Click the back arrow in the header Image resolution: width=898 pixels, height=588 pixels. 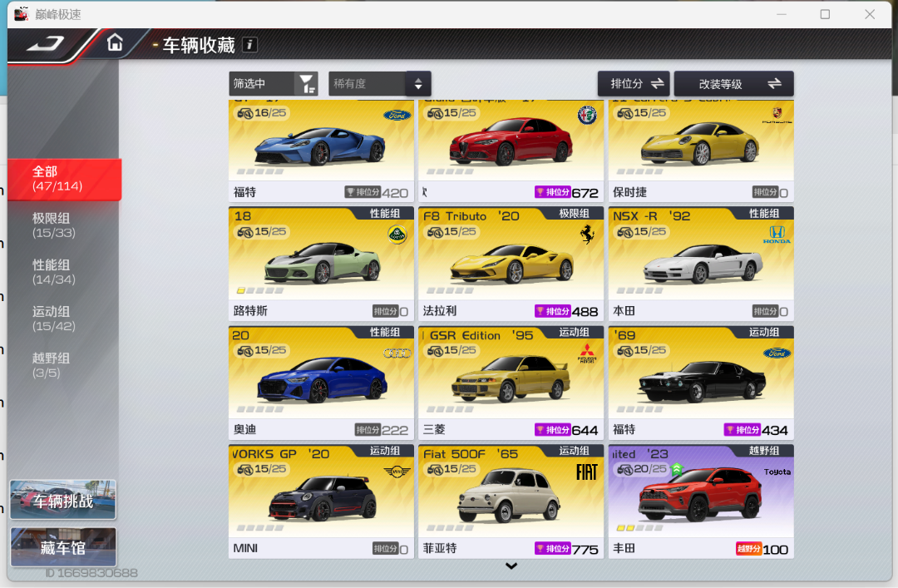pyautogui.click(x=46, y=43)
